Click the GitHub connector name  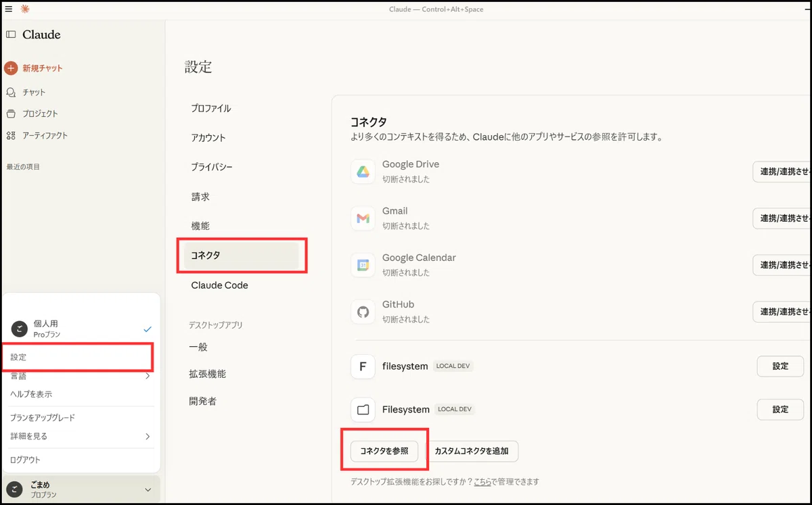[399, 304]
